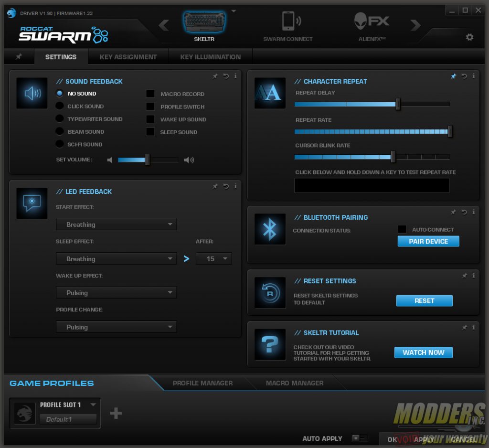The image size is (489, 448).
Task: Open the Profile Change dropdown
Action: click(x=117, y=327)
